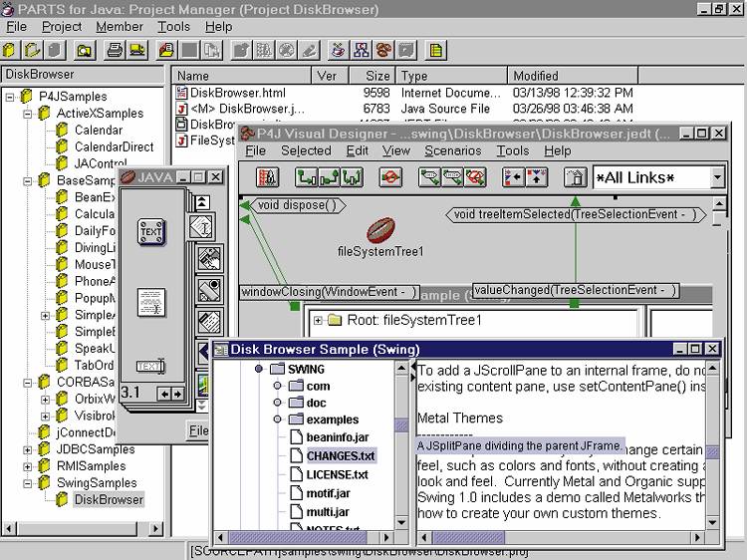The image size is (747, 560).
Task: Click the Disk Browser tree horizontal scrollbar thumb
Action: pos(298,538)
